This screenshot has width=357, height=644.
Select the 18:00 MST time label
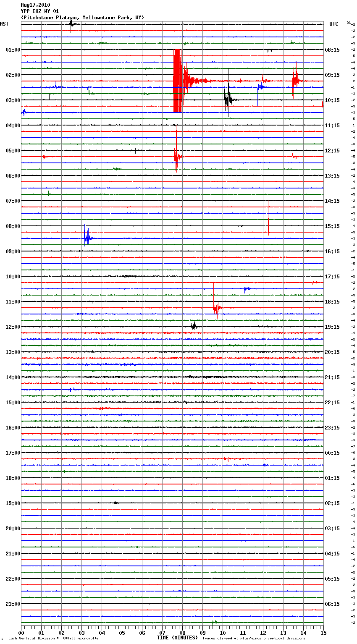[x=13, y=478]
